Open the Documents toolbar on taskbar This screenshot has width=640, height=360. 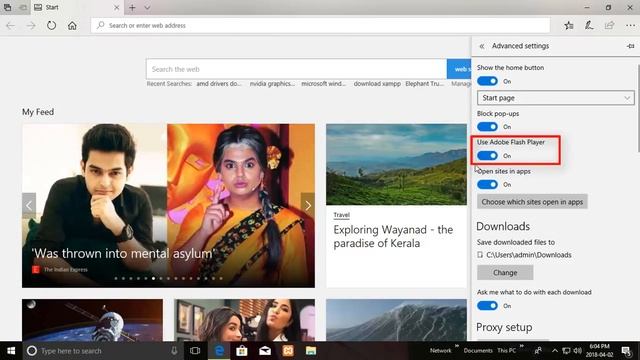tap(478, 351)
